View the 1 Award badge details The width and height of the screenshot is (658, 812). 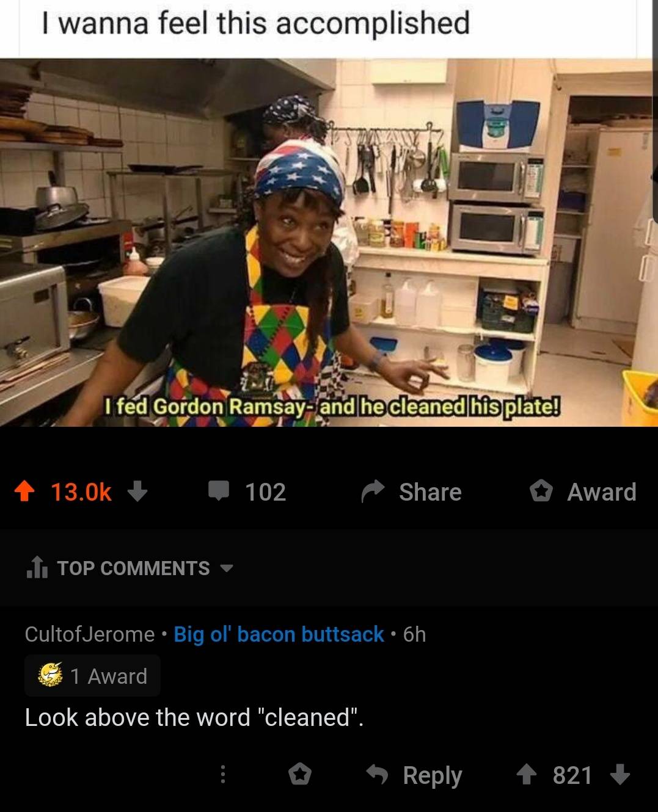pos(92,676)
